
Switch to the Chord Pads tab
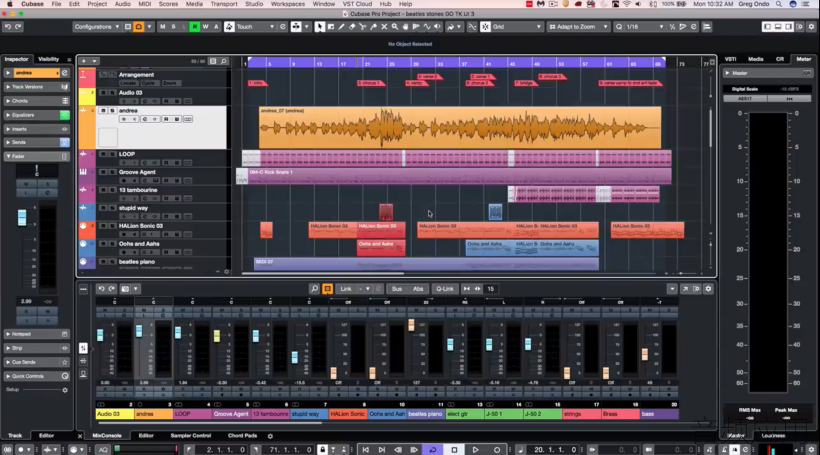point(242,436)
